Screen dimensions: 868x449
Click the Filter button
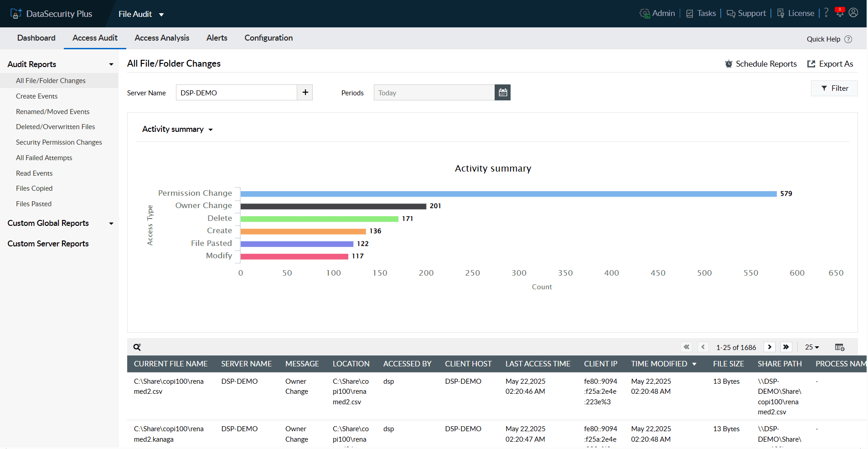[834, 89]
